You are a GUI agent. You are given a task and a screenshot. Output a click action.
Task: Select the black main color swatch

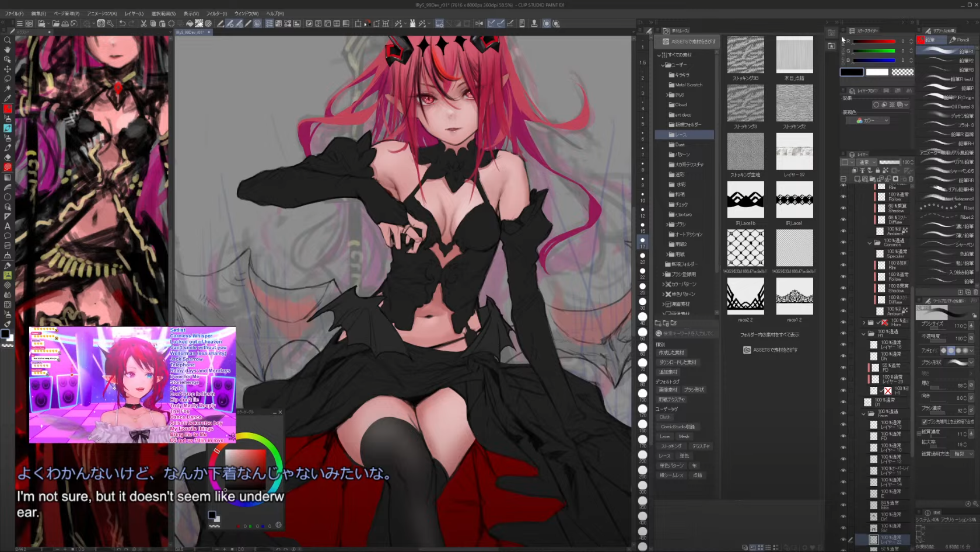pos(851,72)
